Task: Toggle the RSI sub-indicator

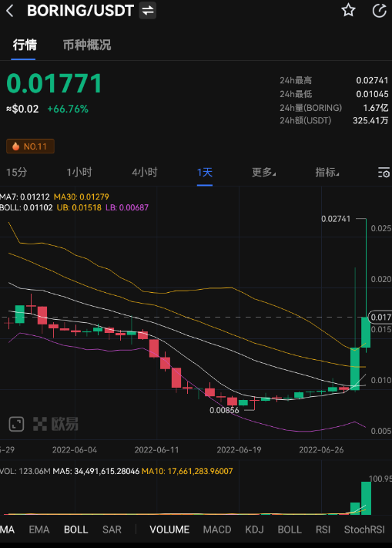Action: click(323, 530)
